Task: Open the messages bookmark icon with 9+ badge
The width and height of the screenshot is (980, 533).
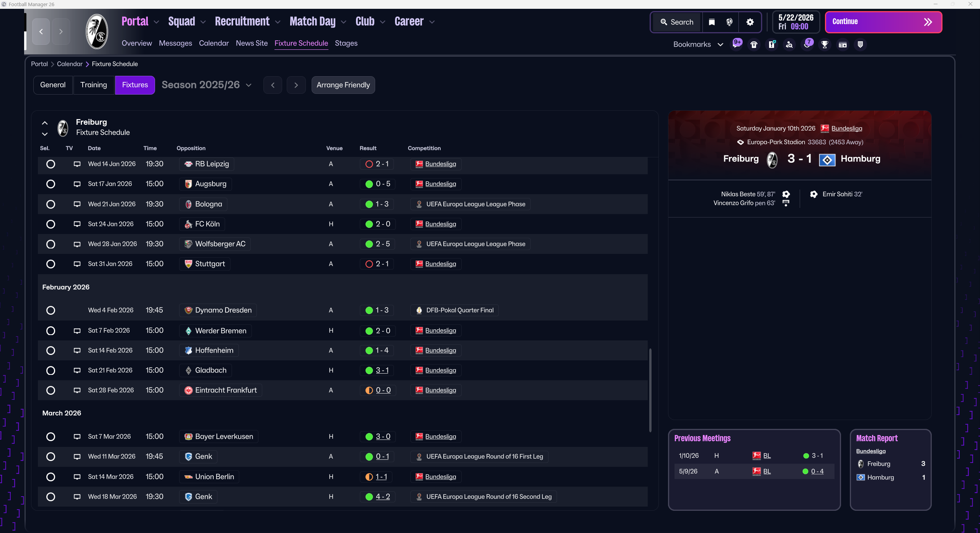Action: (736, 44)
